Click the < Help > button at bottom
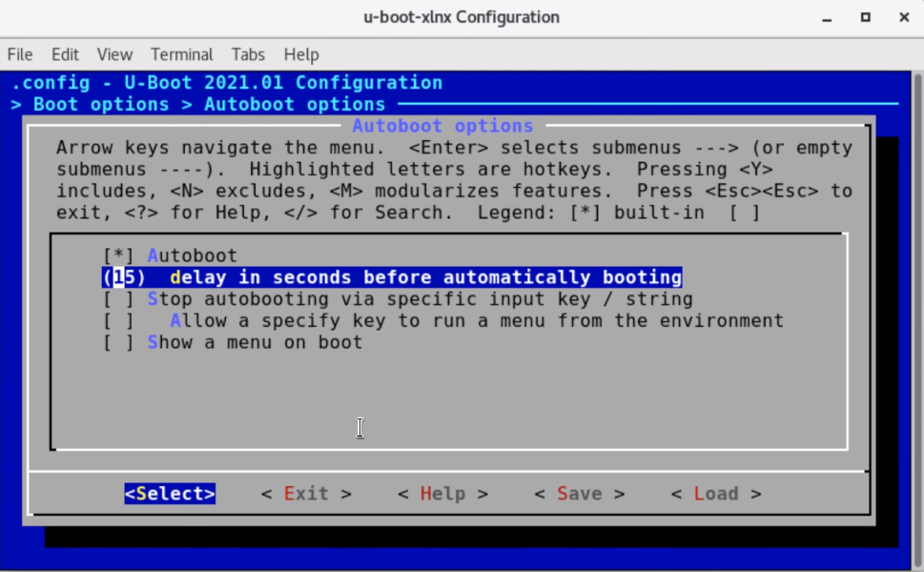The image size is (924, 572). [442, 494]
